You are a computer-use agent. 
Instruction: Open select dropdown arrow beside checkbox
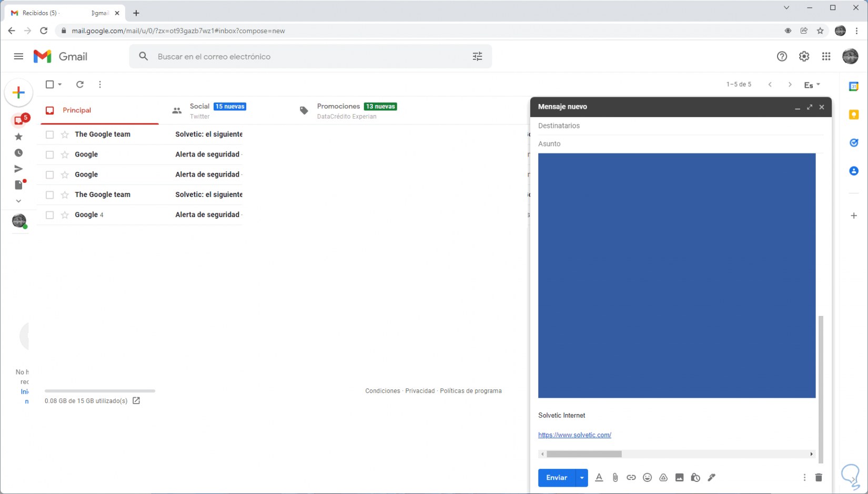click(x=60, y=84)
